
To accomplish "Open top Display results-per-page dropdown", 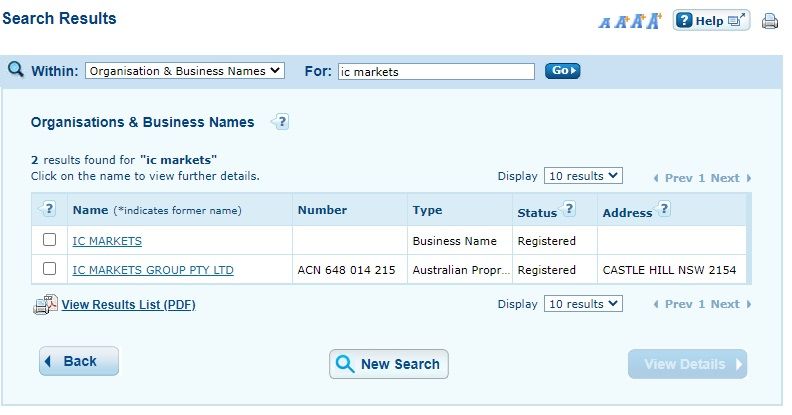I will 583,176.
